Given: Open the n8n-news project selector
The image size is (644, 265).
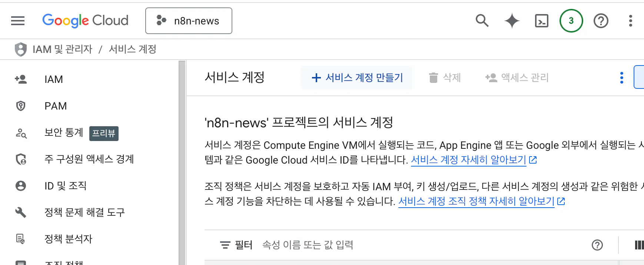Looking at the screenshot, I should (x=189, y=21).
